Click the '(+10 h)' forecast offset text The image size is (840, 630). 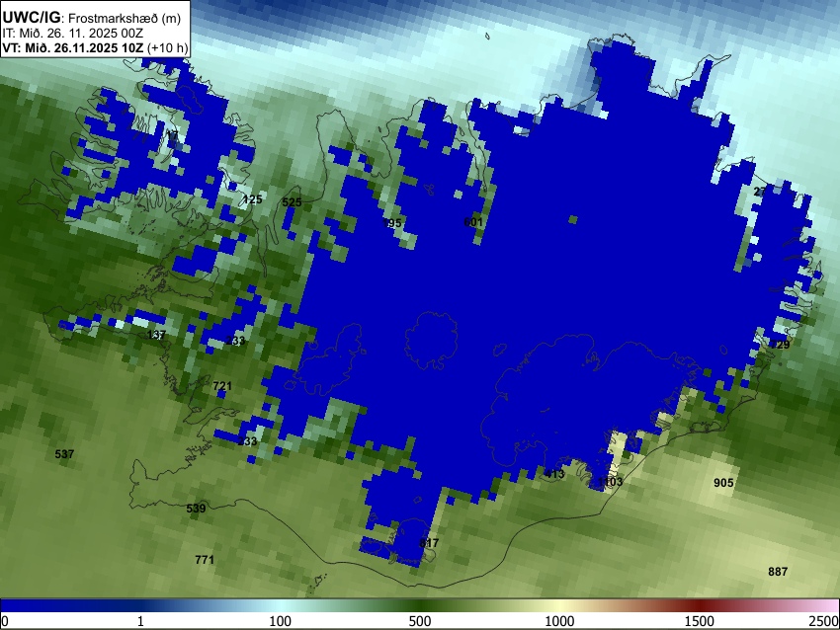167,47
